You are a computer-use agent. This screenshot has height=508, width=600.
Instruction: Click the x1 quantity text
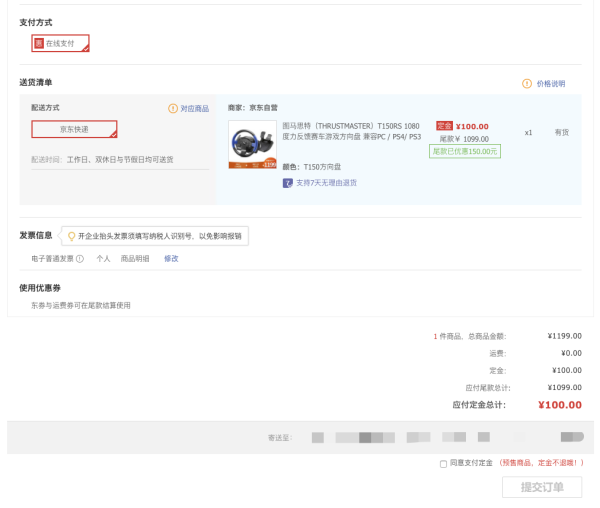tap(528, 133)
